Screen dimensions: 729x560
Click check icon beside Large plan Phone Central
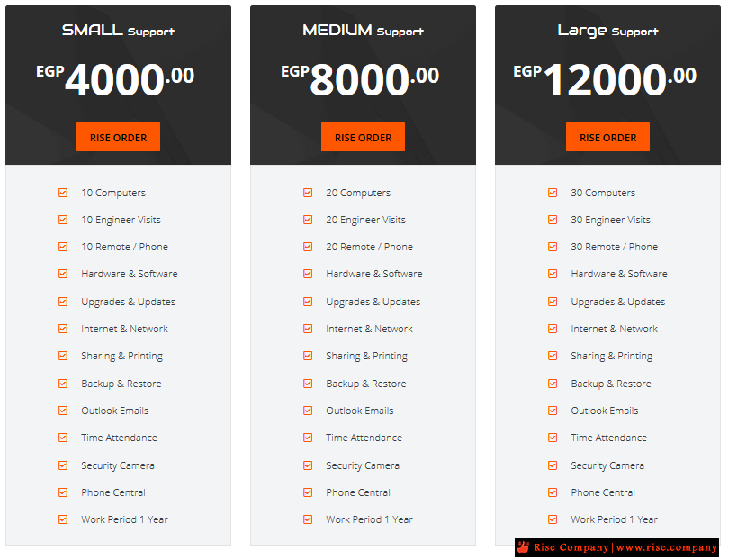click(x=553, y=492)
